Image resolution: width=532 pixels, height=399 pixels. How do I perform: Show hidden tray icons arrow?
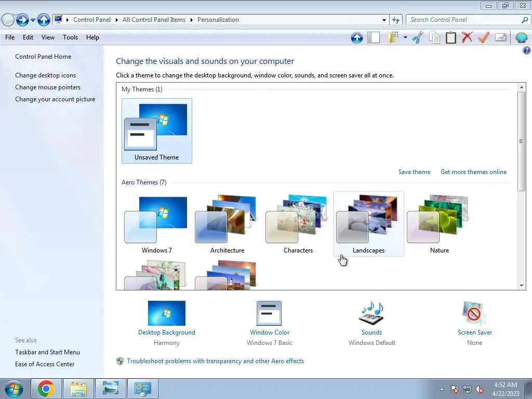(442, 389)
